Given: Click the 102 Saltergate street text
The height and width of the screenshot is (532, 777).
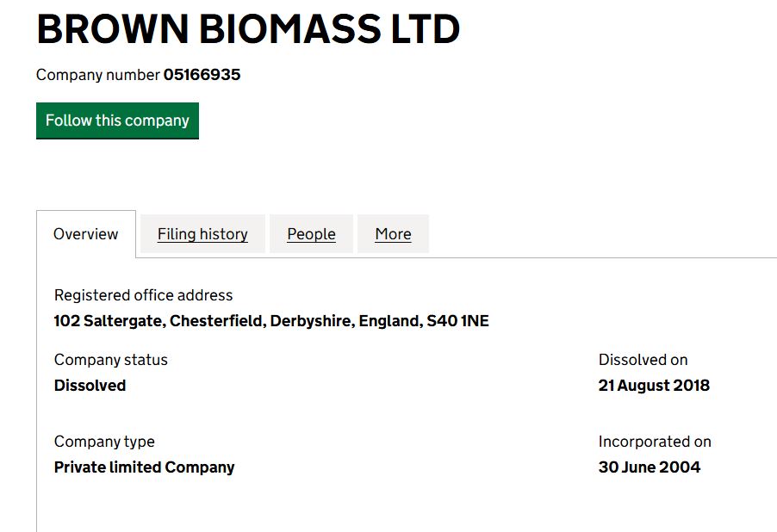Looking at the screenshot, I should pos(109,321).
